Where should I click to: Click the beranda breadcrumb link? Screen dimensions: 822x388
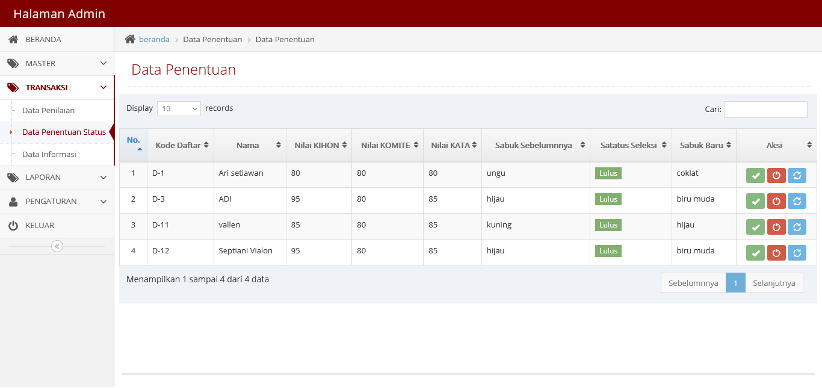(x=154, y=39)
